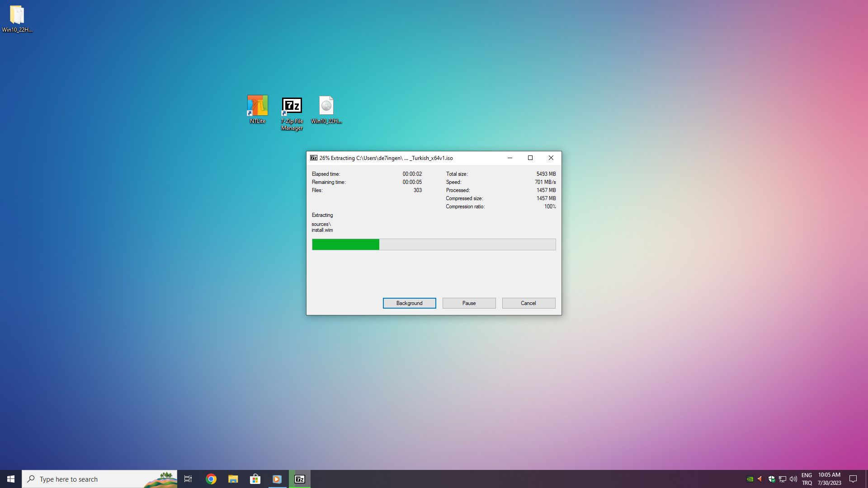Select the Win10_22H ISO file icon
The image size is (868, 488).
[326, 109]
